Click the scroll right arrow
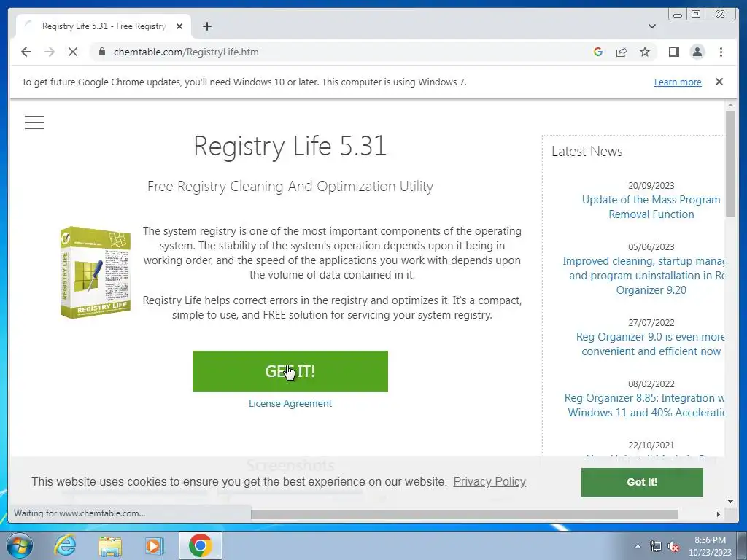This screenshot has width=747, height=560. coord(719,514)
